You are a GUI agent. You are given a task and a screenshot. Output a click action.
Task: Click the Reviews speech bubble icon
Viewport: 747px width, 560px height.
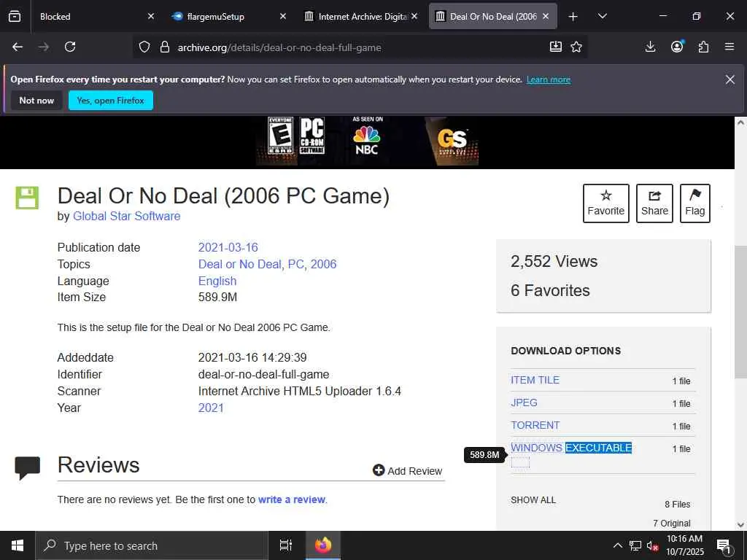[x=28, y=467]
